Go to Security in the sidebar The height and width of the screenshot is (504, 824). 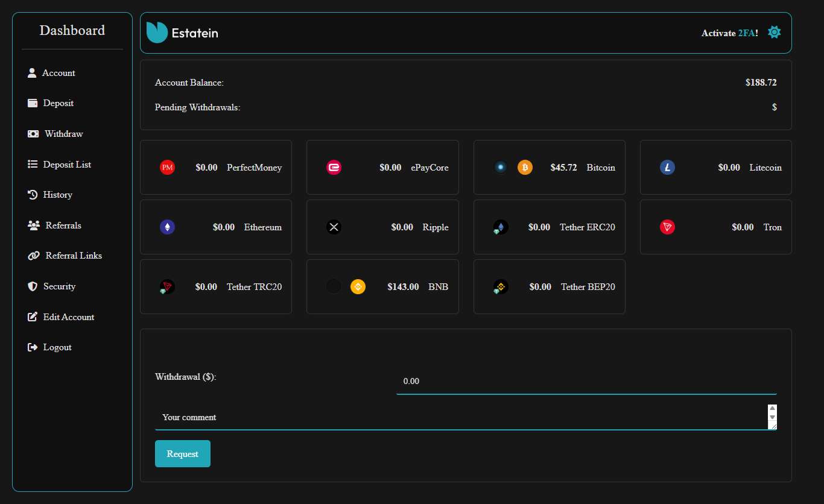click(x=59, y=286)
